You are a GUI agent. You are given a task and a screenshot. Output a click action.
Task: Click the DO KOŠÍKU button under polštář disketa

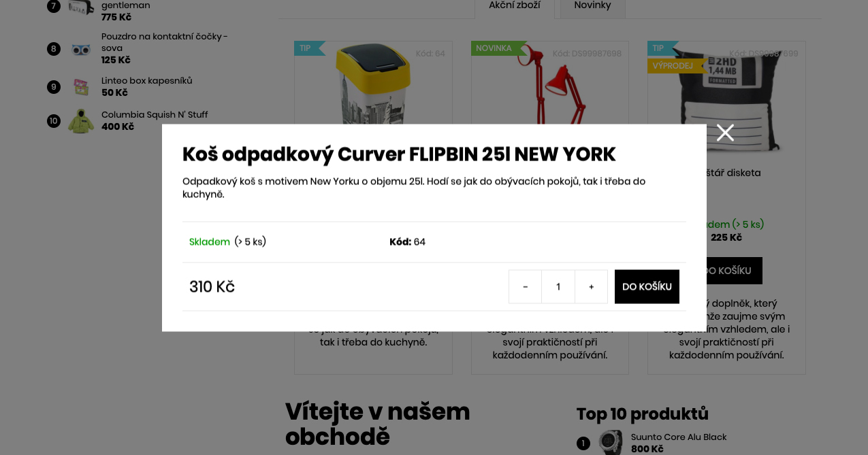tap(726, 271)
